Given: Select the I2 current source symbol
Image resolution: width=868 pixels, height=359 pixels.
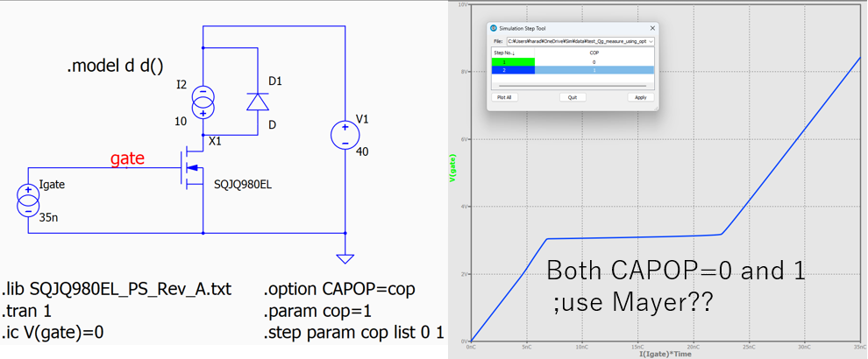Looking at the screenshot, I should click(x=203, y=102).
